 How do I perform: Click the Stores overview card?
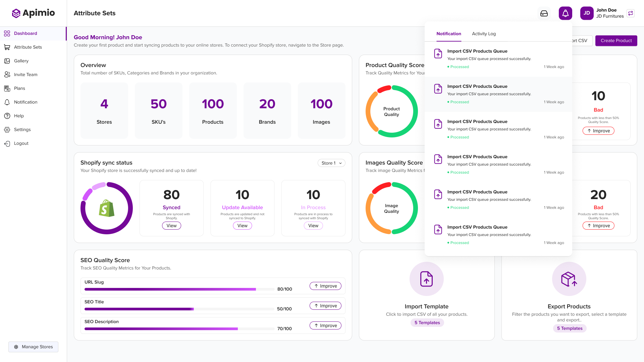[104, 111]
